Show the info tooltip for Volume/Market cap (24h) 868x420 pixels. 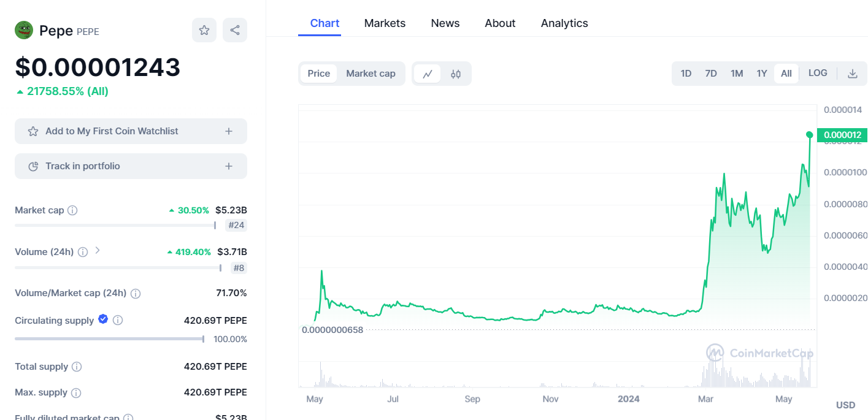tap(136, 293)
